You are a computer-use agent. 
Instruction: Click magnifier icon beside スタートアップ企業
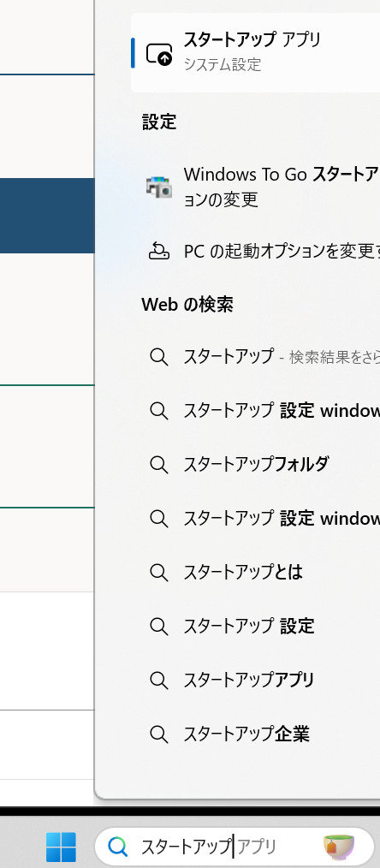click(159, 734)
